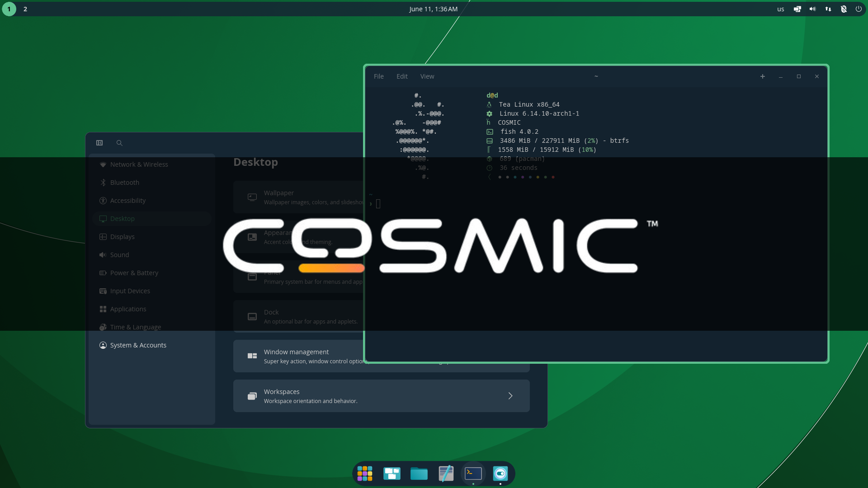Screen dimensions: 868x488
Task: Select Desktop in Settings sidebar
Action: click(152, 219)
